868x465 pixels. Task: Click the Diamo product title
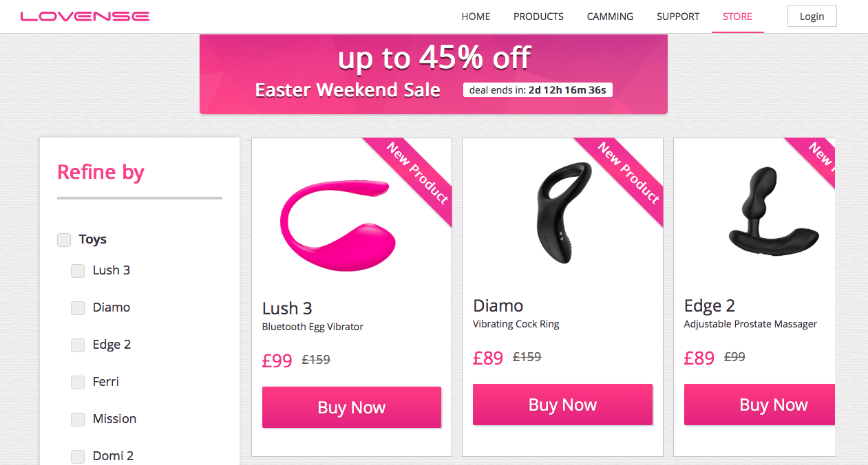click(498, 305)
